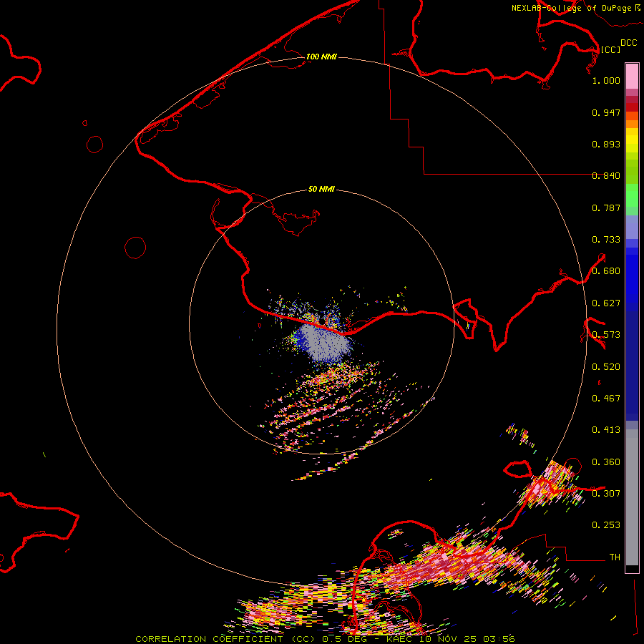Click the 0.627 legend value
Image resolution: width=644 pixels, height=644 pixels.
tap(606, 303)
